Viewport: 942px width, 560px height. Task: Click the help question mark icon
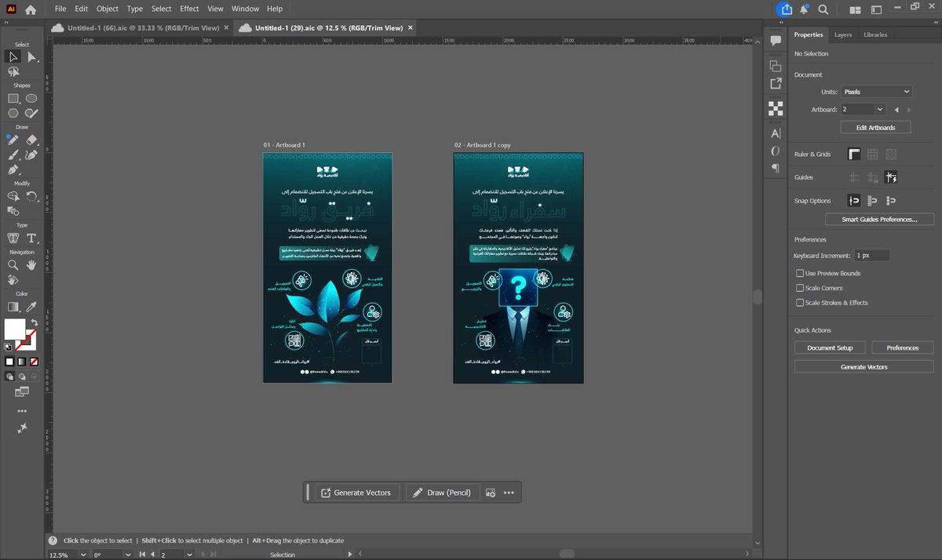52,540
